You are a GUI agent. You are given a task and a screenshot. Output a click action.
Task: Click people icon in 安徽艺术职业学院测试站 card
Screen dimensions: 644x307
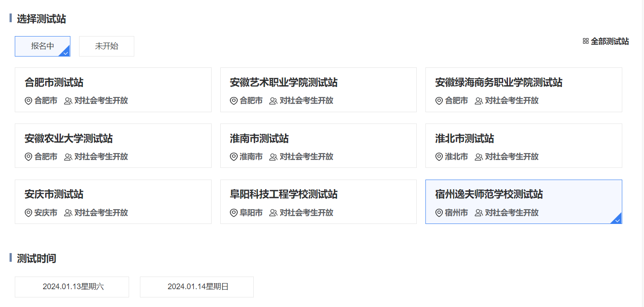(273, 101)
